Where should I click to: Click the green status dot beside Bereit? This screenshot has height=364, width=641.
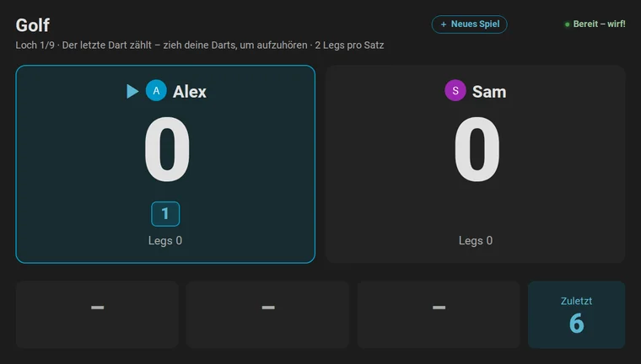[x=567, y=24]
